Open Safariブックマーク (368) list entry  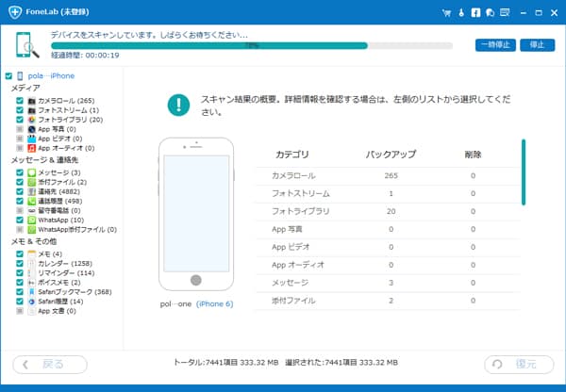75,292
